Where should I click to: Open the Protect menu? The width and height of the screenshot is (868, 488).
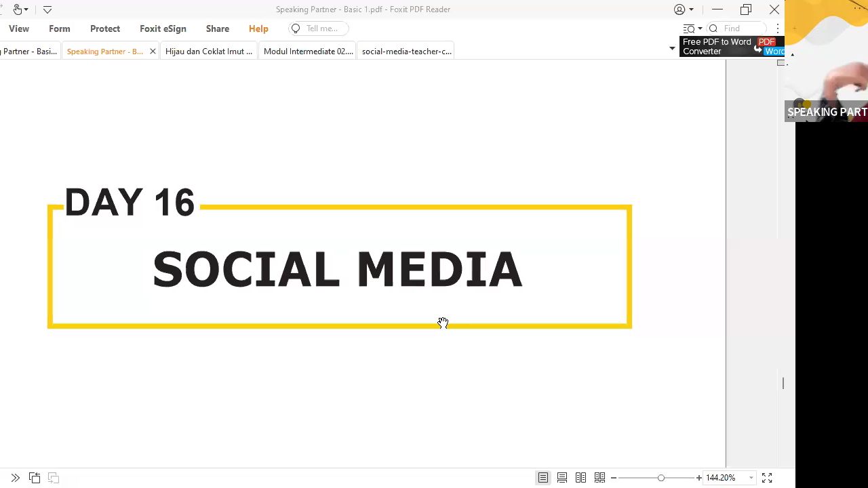(105, 28)
